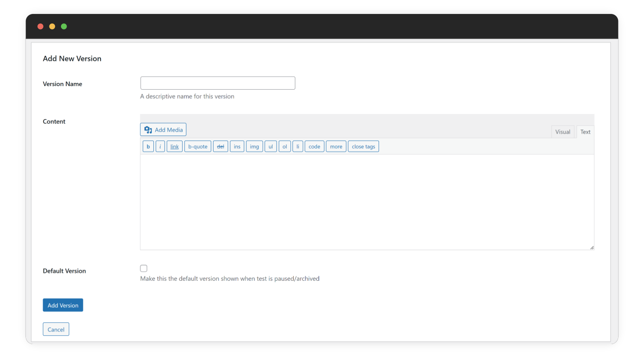
Task: Enable the Default Version checkbox
Action: (144, 268)
